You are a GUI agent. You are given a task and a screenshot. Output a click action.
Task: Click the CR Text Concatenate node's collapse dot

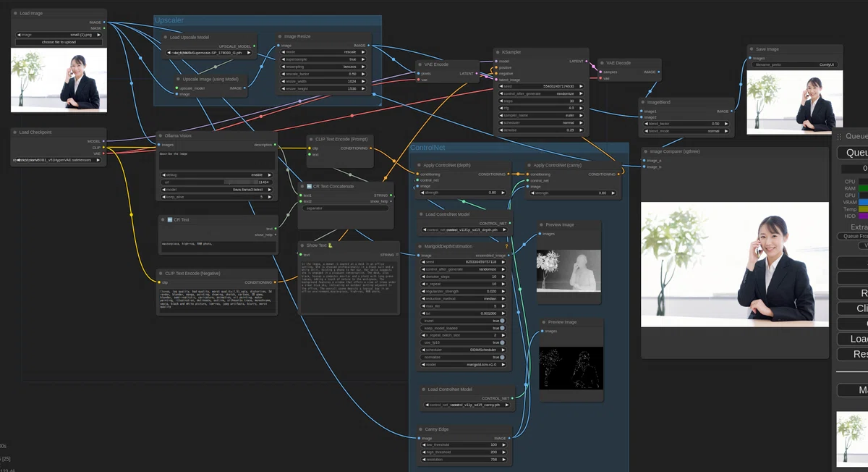[303, 186]
